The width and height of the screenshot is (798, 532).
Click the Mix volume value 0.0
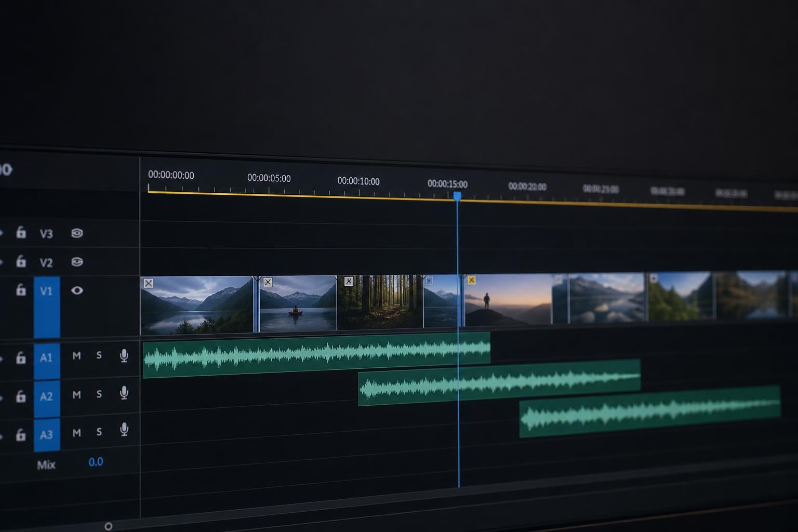pyautogui.click(x=96, y=462)
